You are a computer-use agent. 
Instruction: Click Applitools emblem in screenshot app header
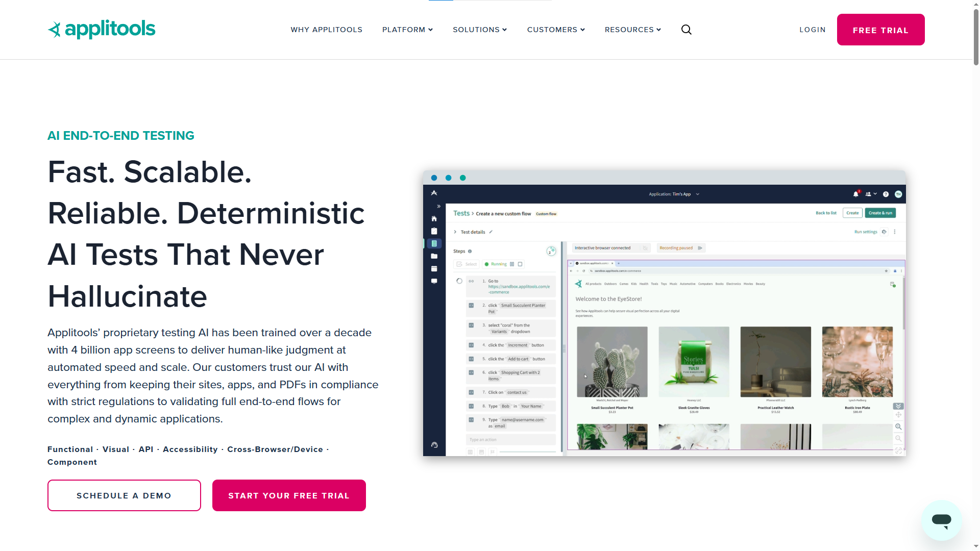pos(434,193)
